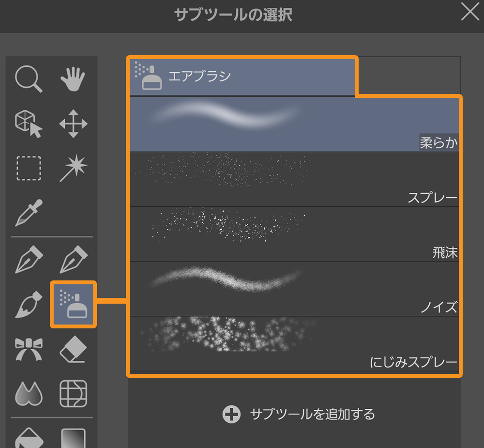Select the Hand move tool
The image size is (484, 448).
tap(73, 79)
